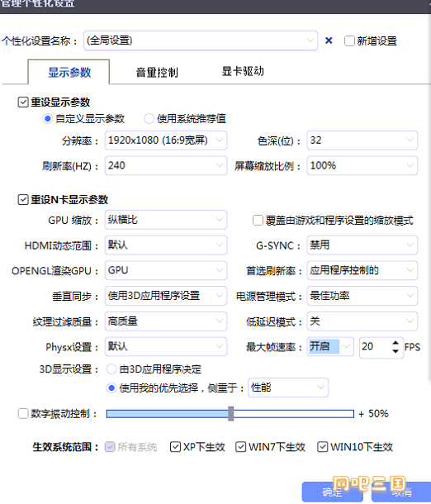
Task: Decrease max frame rate with down arrow
Action: pyautogui.click(x=395, y=351)
